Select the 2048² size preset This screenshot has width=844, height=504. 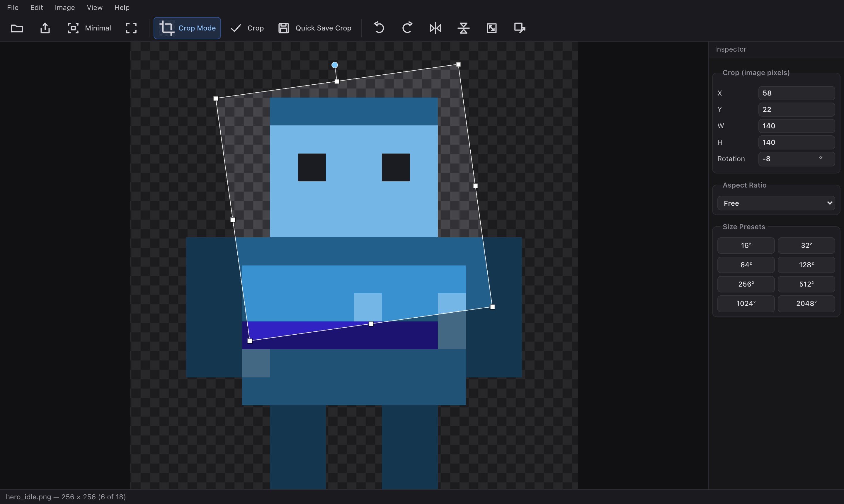coord(806,303)
